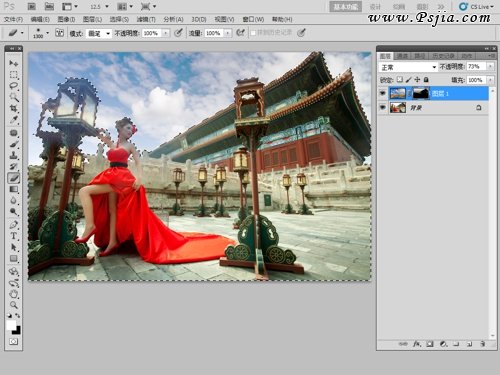This screenshot has height=375, width=500.
Task: Launch Bridge from application bar
Action: (31, 6)
